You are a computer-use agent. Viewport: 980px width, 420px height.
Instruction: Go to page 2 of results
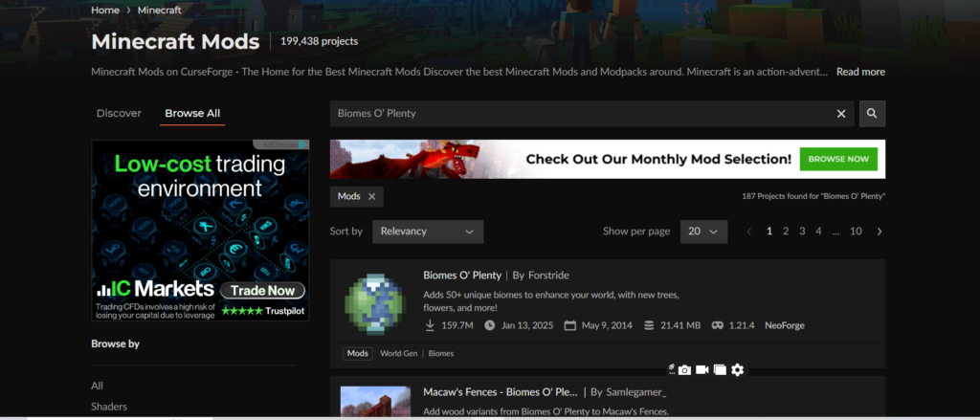786,232
